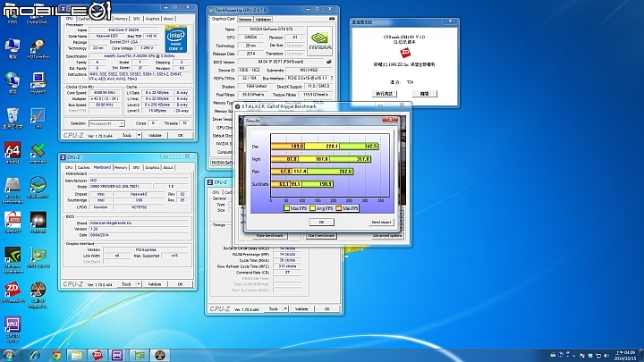Image resolution: width=644 pixels, height=362 pixels.
Task: Open the Computer desktop icon
Action: (x=13, y=46)
